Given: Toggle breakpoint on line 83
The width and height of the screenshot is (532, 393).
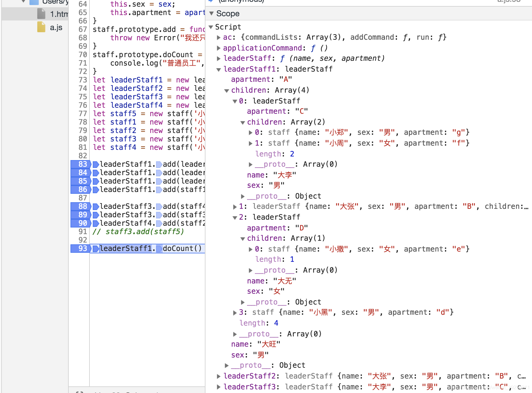Looking at the screenshot, I should click(x=81, y=164).
